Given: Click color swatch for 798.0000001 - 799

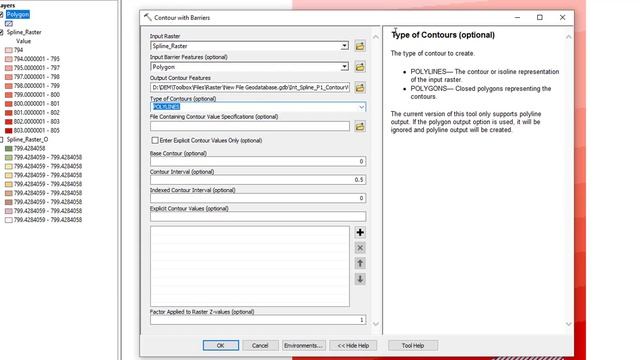Looking at the screenshot, I should click(x=8, y=86).
